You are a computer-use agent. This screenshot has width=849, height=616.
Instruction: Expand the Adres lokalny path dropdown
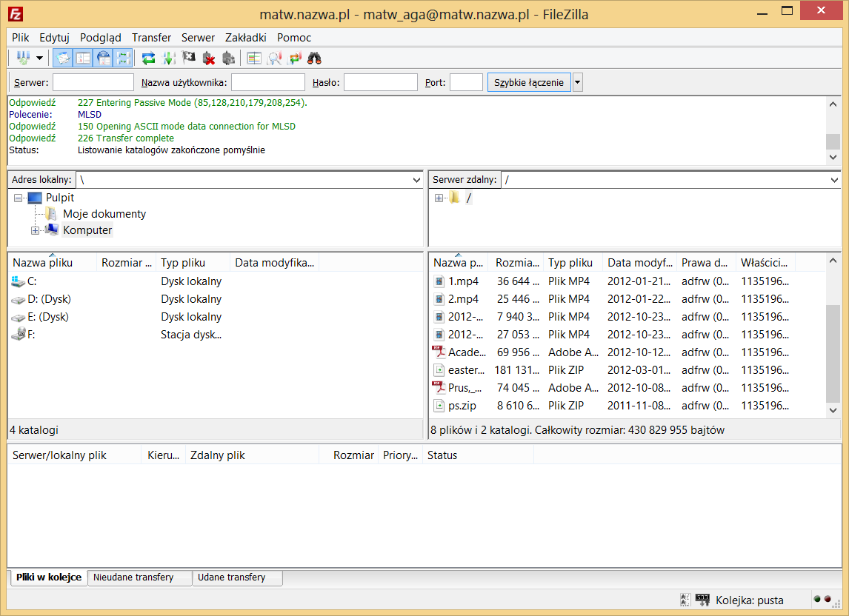pyautogui.click(x=416, y=180)
